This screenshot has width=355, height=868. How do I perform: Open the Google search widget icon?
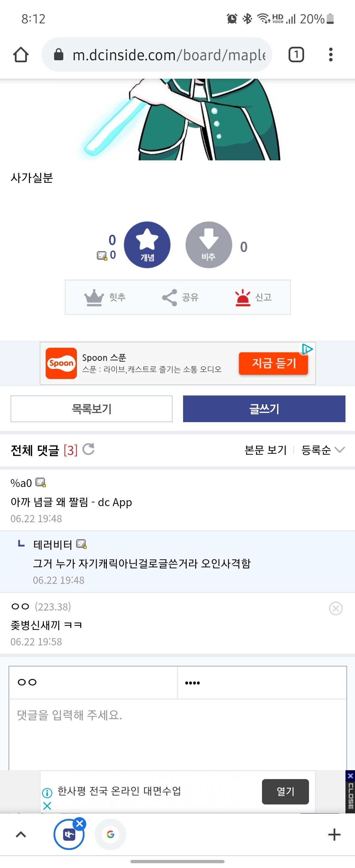pos(111,834)
